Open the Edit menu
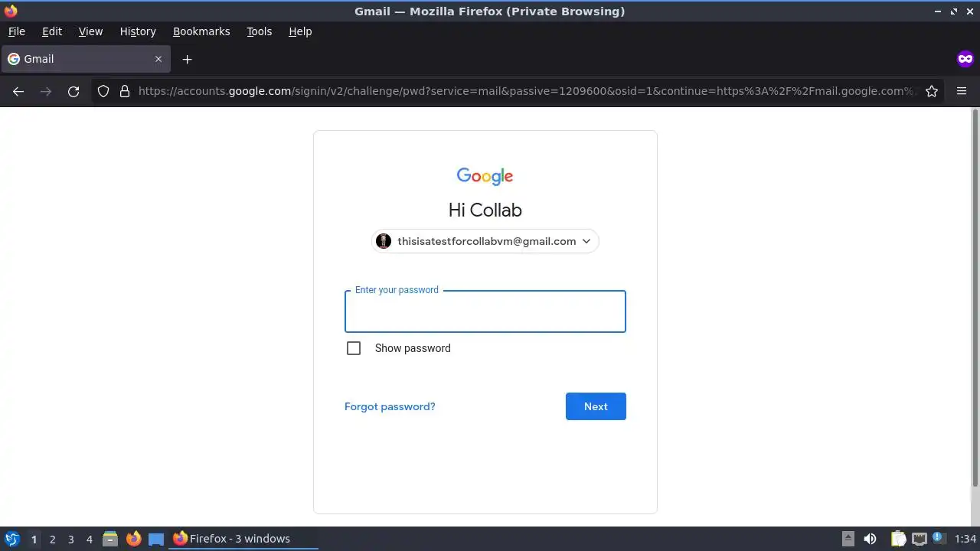 (52, 31)
